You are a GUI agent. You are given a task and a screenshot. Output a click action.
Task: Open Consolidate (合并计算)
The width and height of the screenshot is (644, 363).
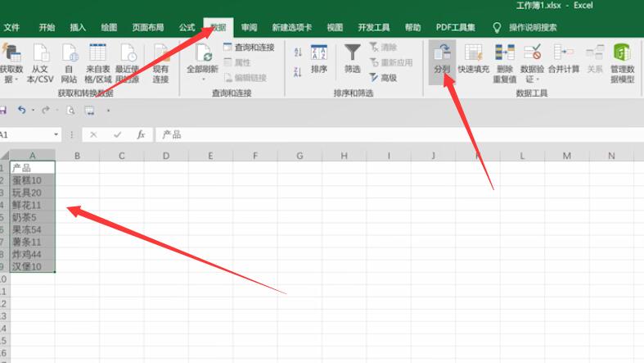pyautogui.click(x=564, y=60)
